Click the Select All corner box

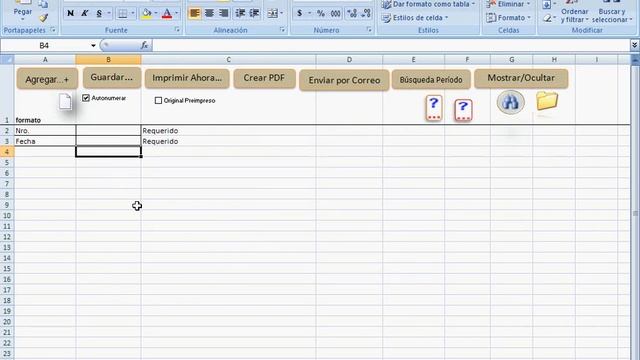[x=7, y=60]
